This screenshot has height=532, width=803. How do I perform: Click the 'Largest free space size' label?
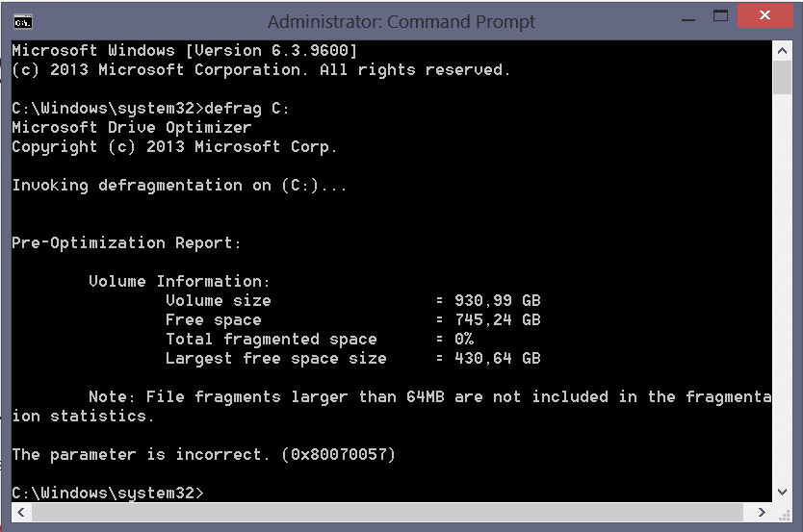point(275,359)
